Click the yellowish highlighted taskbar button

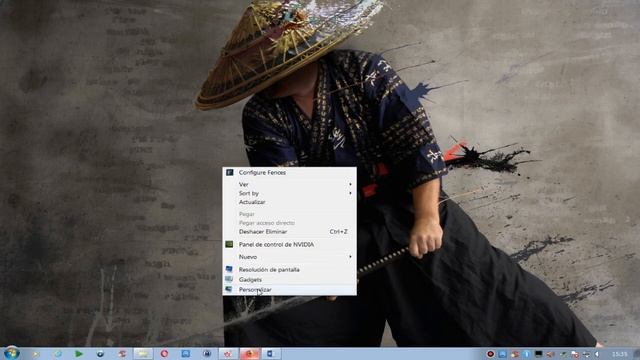143,353
